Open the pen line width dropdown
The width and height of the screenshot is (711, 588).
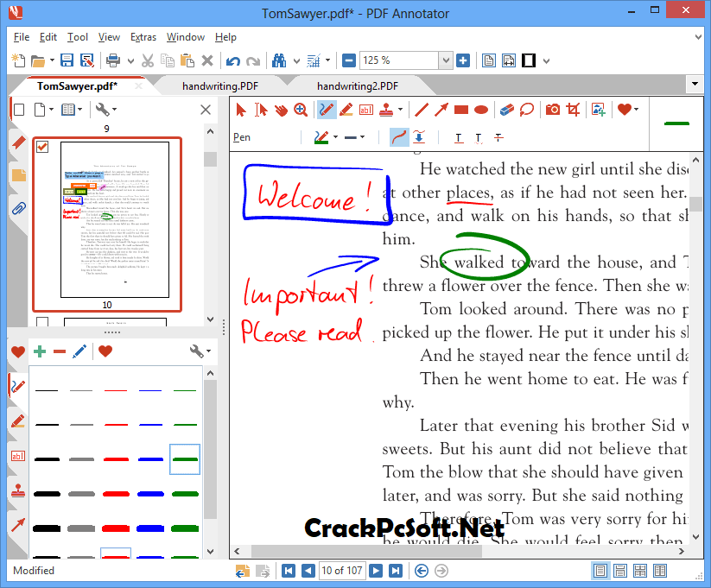point(362,137)
